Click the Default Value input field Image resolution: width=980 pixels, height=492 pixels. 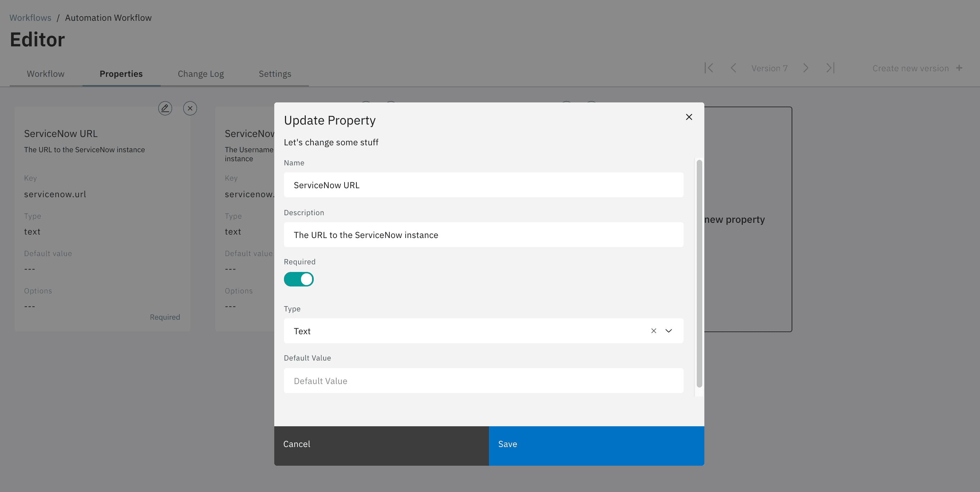pyautogui.click(x=483, y=381)
